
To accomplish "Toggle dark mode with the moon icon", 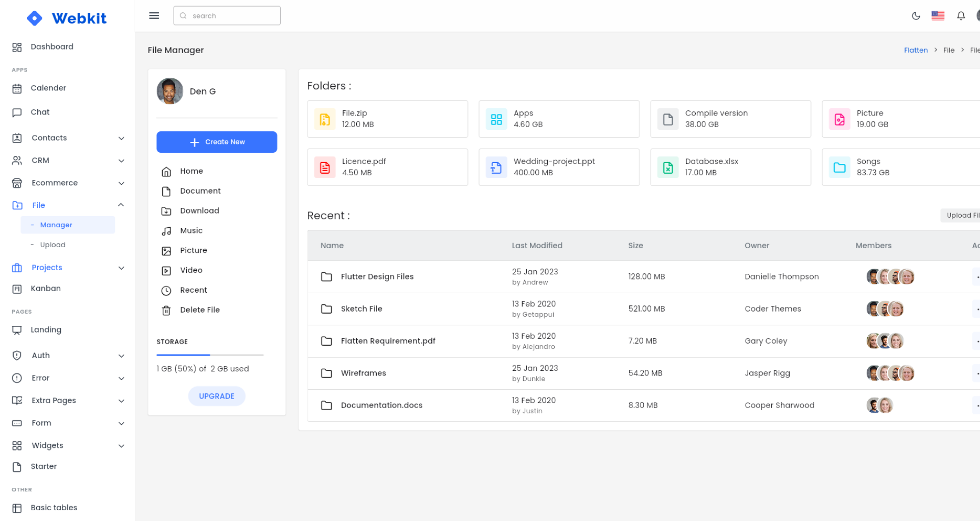I will tap(916, 16).
